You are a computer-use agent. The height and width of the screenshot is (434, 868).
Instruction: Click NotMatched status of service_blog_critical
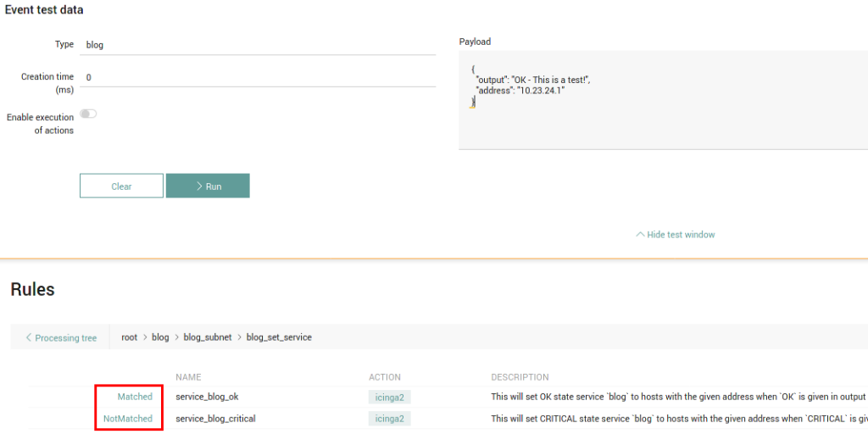click(x=128, y=418)
